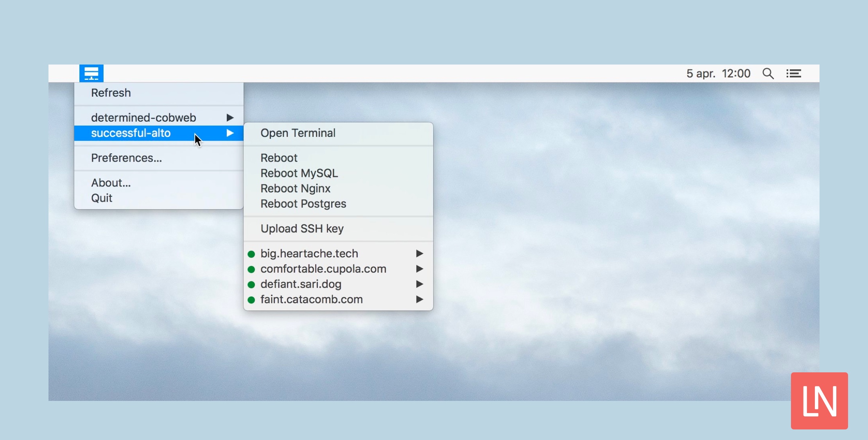Click green status dot for big.heartache.tech
The width and height of the screenshot is (868, 440).
point(252,253)
